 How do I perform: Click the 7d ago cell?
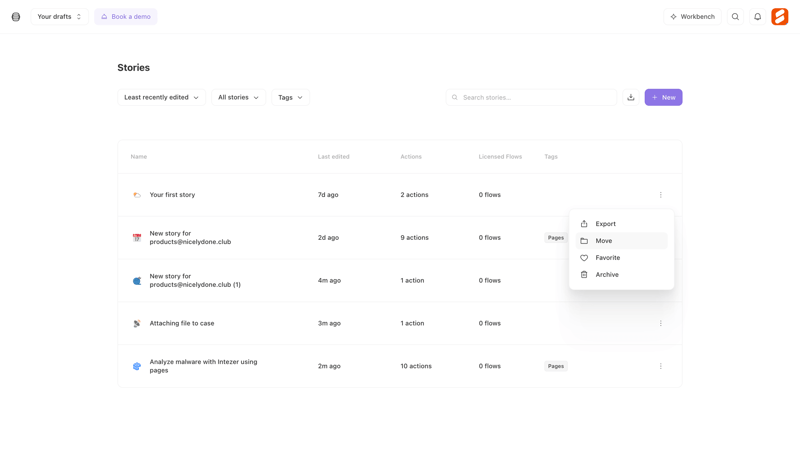pos(328,195)
